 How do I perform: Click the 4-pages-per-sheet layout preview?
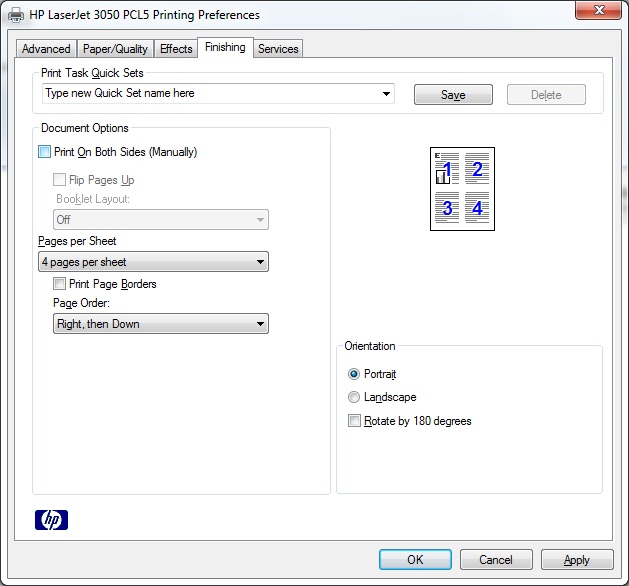pos(462,189)
